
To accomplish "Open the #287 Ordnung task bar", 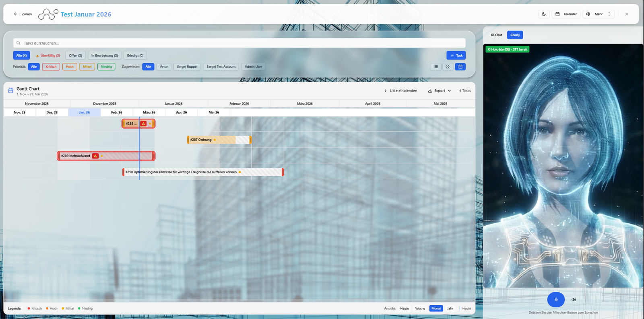I will (x=219, y=140).
